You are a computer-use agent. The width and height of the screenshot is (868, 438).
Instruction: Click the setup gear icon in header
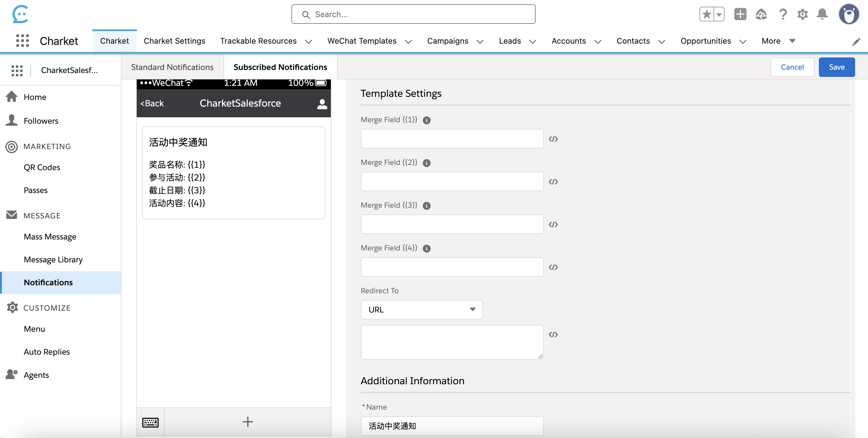click(x=802, y=14)
